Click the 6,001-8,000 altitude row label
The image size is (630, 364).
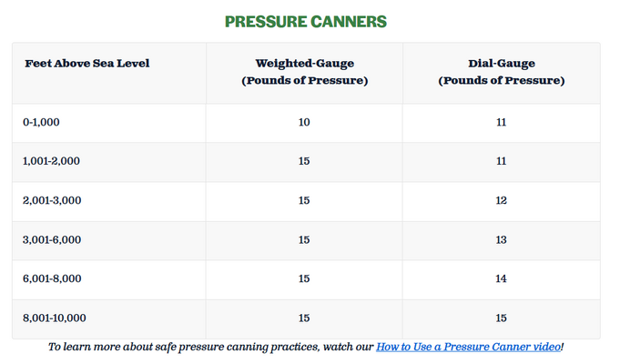click(x=52, y=278)
